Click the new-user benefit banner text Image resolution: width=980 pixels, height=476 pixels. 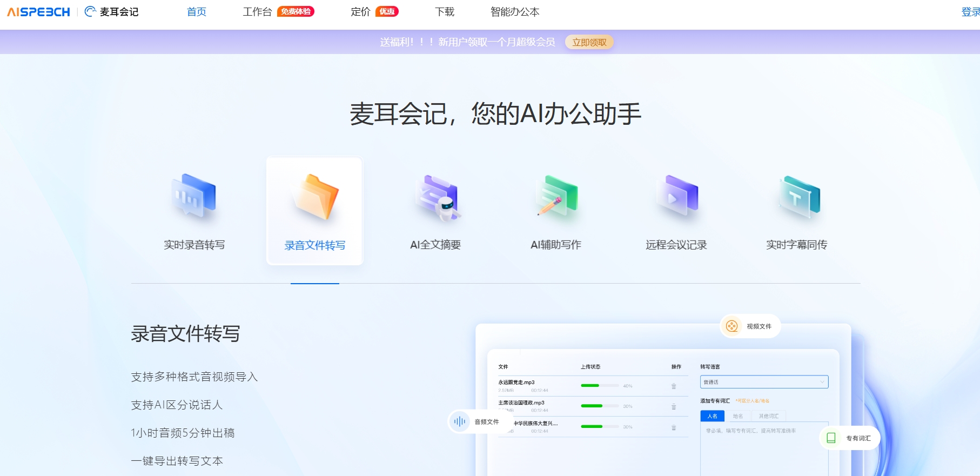point(467,42)
